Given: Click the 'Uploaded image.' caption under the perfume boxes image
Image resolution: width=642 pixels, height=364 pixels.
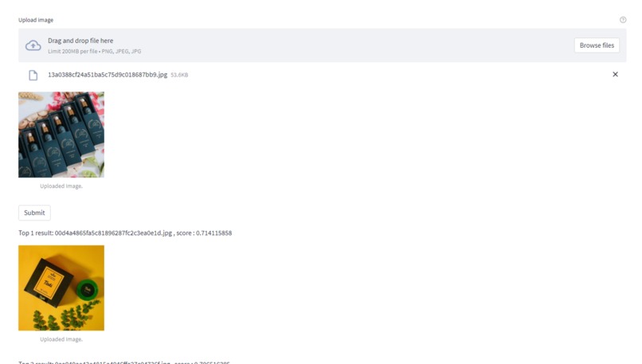Looking at the screenshot, I should pos(61,186).
